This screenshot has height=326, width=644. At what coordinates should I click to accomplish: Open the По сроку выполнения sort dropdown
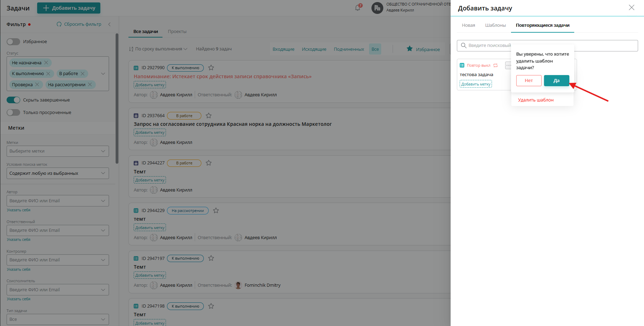tap(158, 49)
